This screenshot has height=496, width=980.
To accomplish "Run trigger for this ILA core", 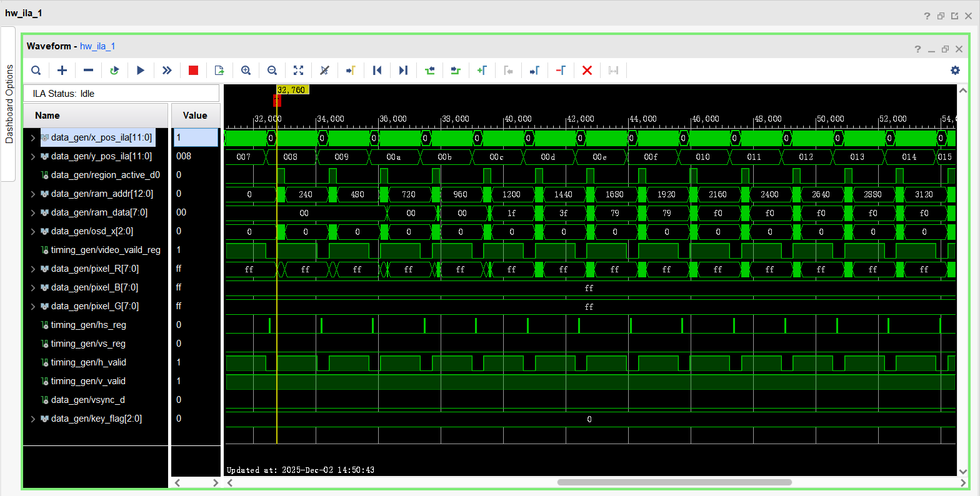I will (x=141, y=71).
